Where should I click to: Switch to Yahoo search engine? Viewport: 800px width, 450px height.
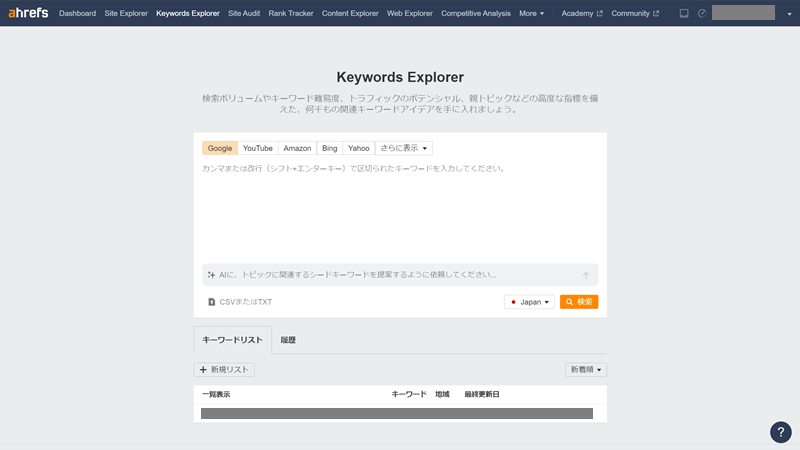coord(359,148)
